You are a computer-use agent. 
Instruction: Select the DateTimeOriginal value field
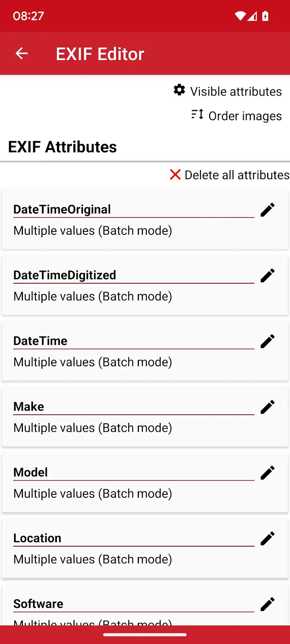(x=93, y=231)
